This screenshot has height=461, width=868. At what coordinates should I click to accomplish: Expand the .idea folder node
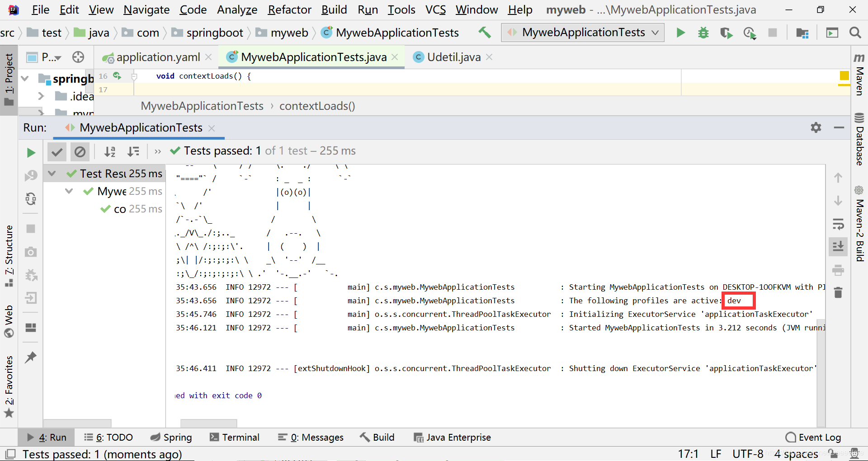point(41,96)
